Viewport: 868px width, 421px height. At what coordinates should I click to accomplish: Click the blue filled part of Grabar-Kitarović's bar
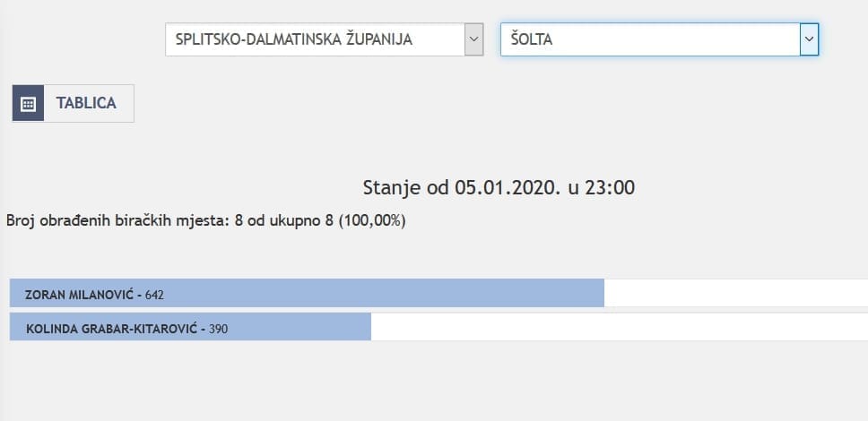click(x=296, y=329)
